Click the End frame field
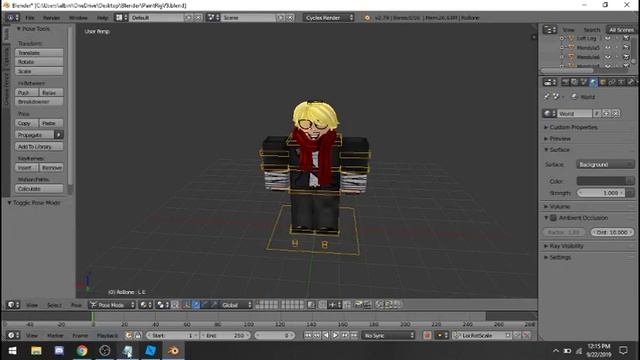The width and height of the screenshot is (640, 360). 226,336
